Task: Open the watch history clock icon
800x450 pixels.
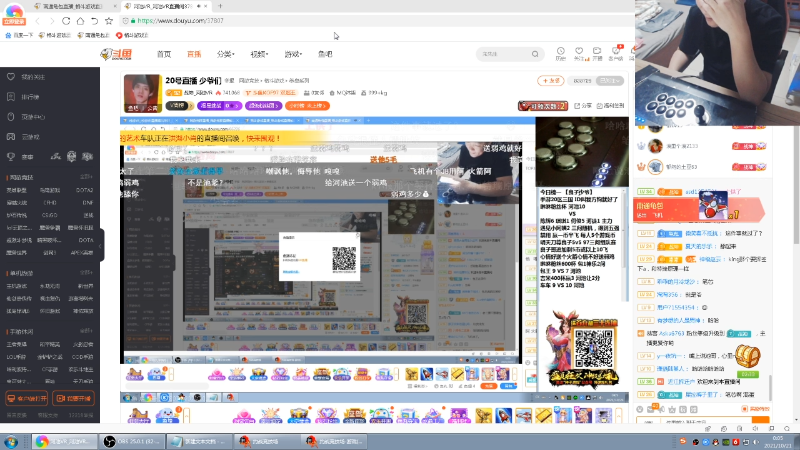Action: pyautogui.click(x=561, y=53)
